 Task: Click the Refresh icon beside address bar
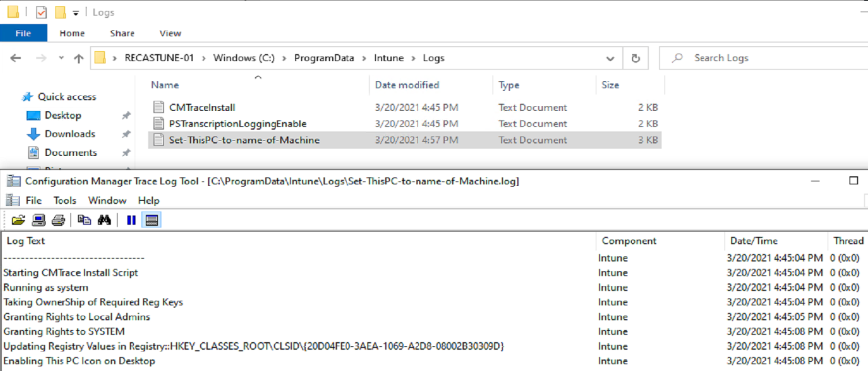coord(636,58)
